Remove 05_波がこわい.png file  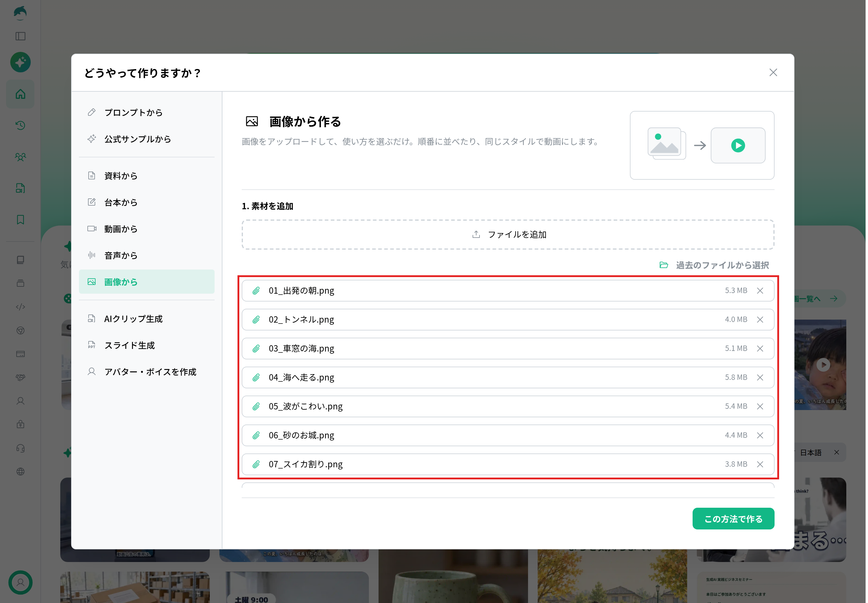760,406
